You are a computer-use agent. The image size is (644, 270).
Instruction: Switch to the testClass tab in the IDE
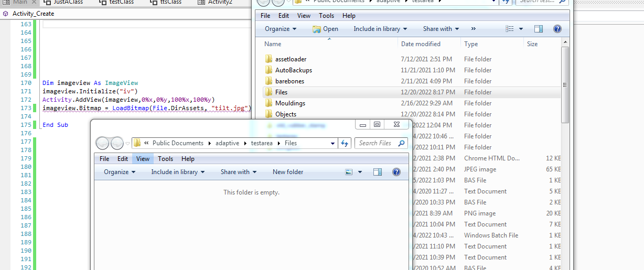pos(116,2)
